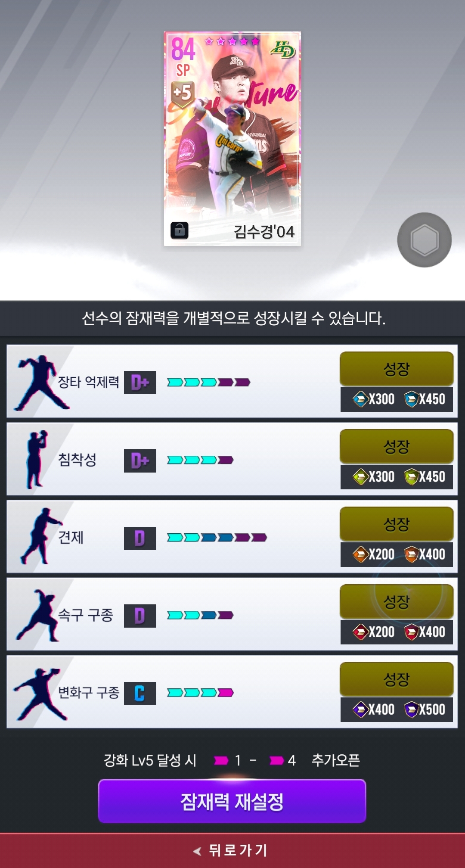The height and width of the screenshot is (868, 465).
Task: Click 성장 button for 견제
Action: click(x=397, y=524)
